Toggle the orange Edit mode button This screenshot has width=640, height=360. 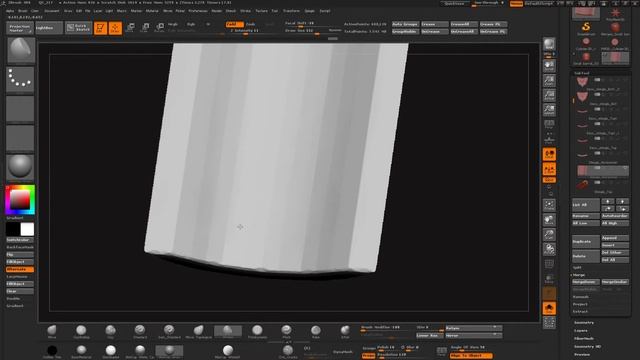pyautogui.click(x=100, y=28)
